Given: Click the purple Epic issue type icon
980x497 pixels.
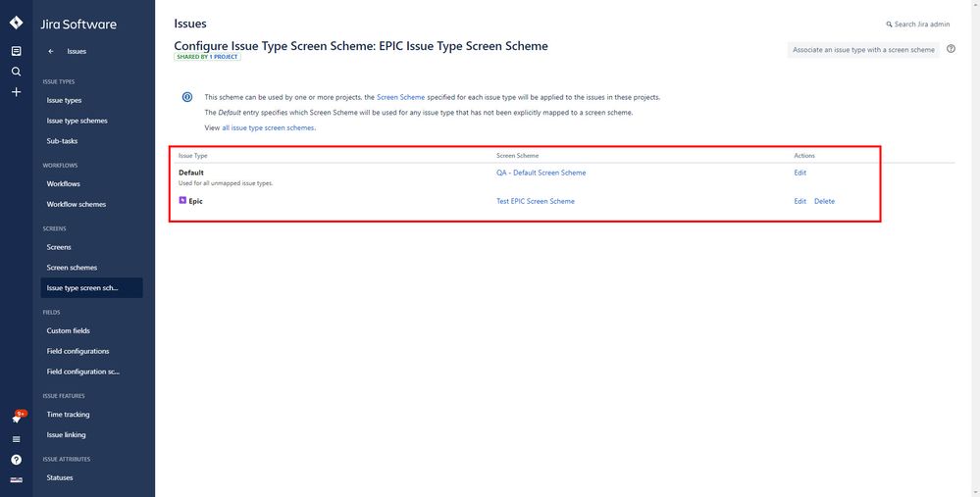Looking at the screenshot, I should 182,200.
